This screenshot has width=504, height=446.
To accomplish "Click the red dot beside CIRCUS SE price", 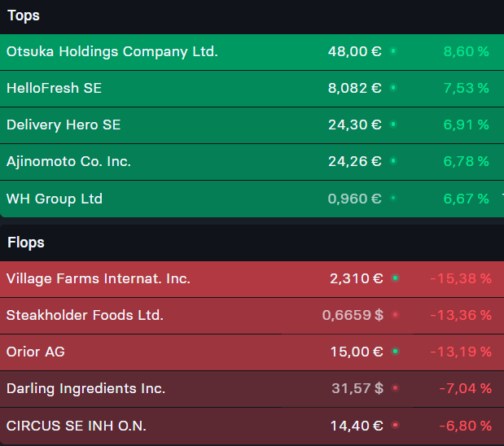I will pos(396,426).
